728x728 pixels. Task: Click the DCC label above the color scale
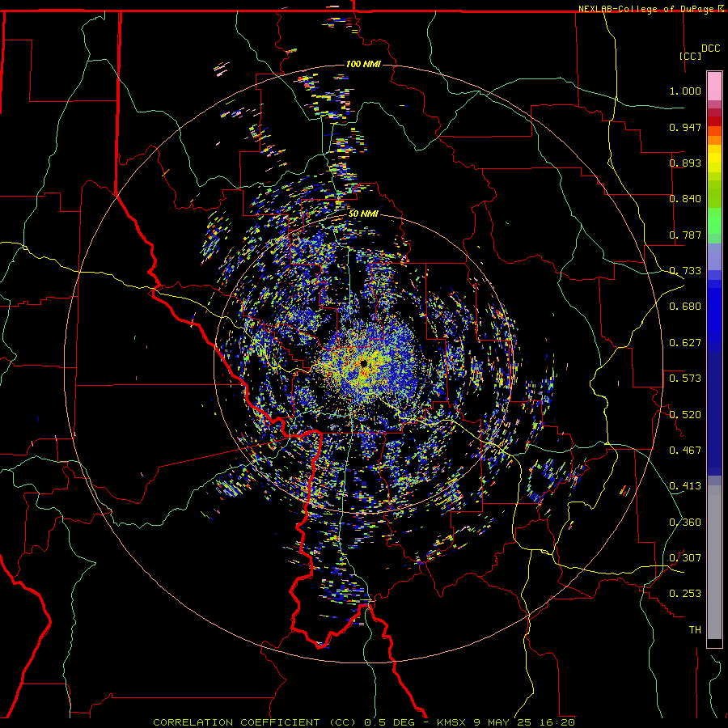click(710, 49)
